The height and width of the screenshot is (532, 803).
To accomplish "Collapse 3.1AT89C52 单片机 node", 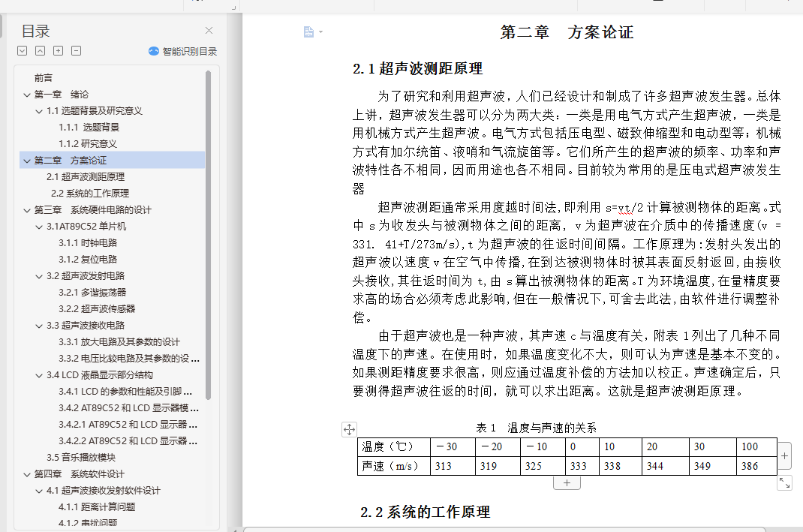I will tap(39, 227).
